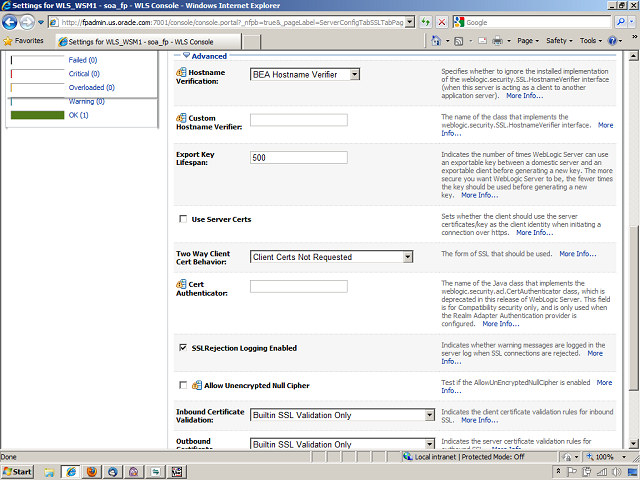
Task: Click the green OK status bar
Action: click(x=37, y=115)
